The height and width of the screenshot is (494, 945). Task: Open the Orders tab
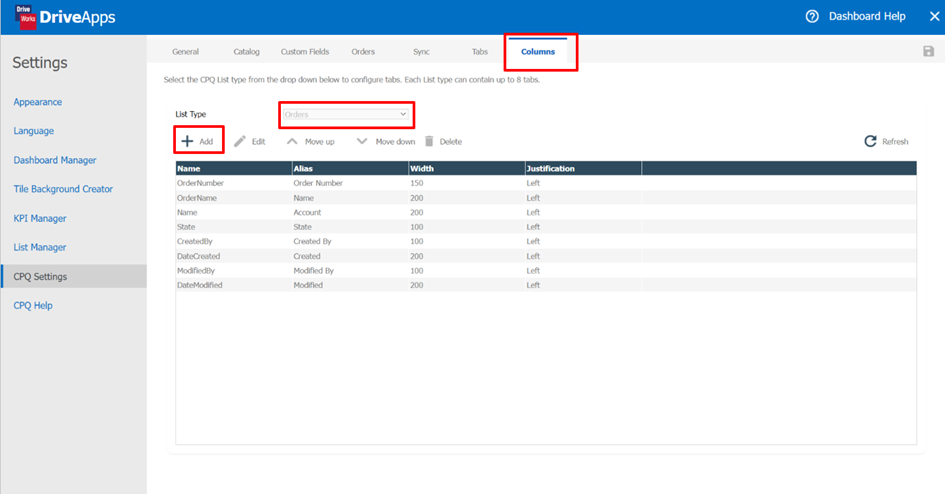(363, 52)
